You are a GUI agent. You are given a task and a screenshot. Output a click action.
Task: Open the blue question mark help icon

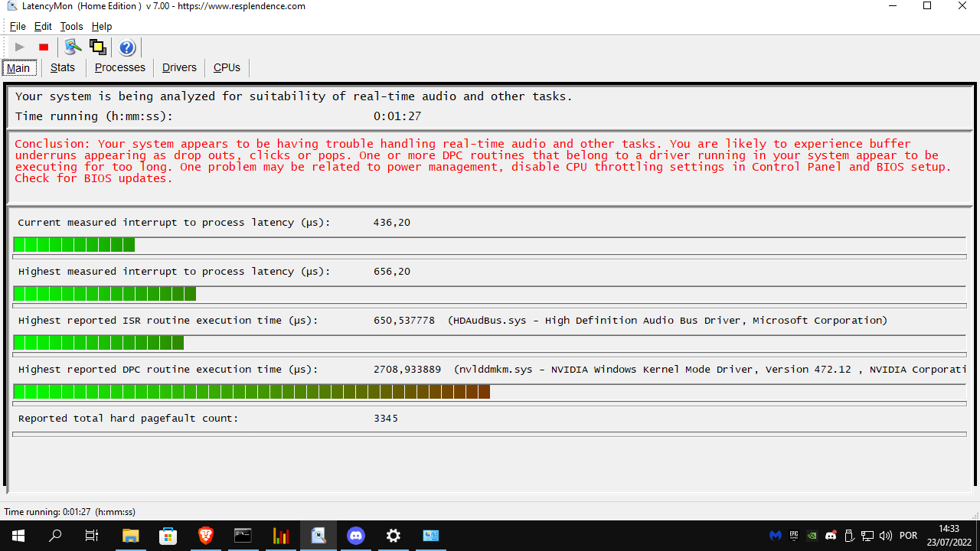pos(127,47)
